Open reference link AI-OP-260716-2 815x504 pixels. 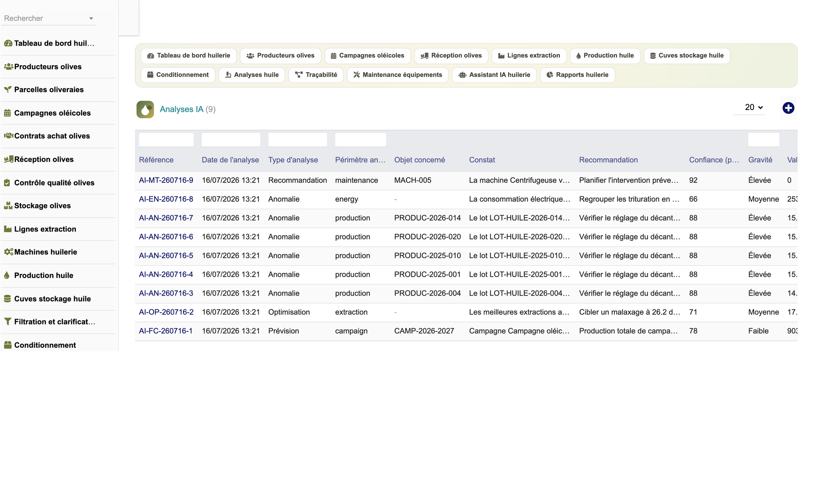click(x=166, y=312)
